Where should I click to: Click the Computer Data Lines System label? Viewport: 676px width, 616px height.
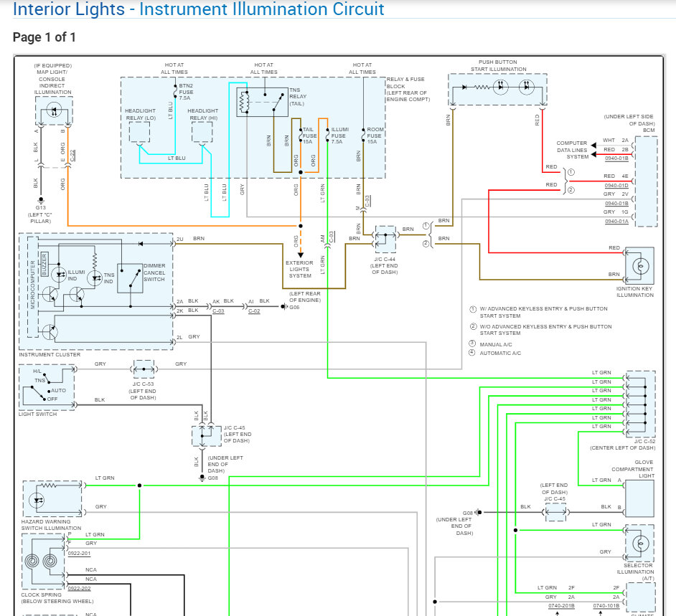tap(572, 150)
